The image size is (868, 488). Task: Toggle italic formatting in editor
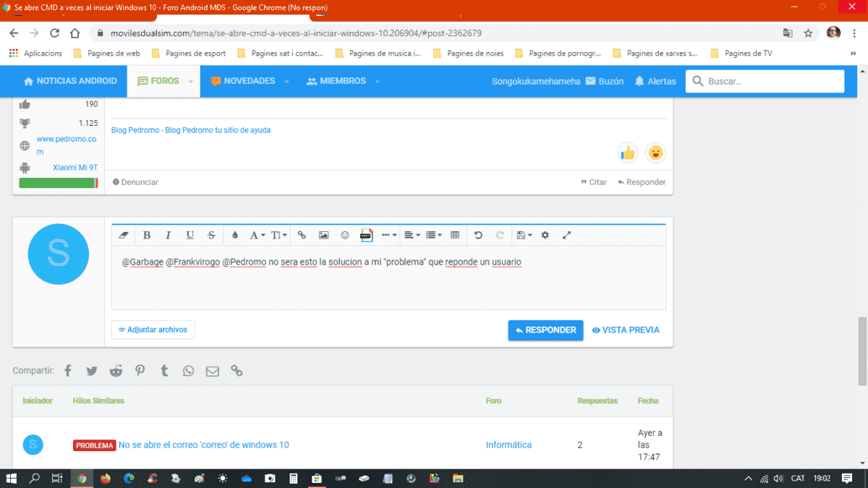pyautogui.click(x=168, y=235)
